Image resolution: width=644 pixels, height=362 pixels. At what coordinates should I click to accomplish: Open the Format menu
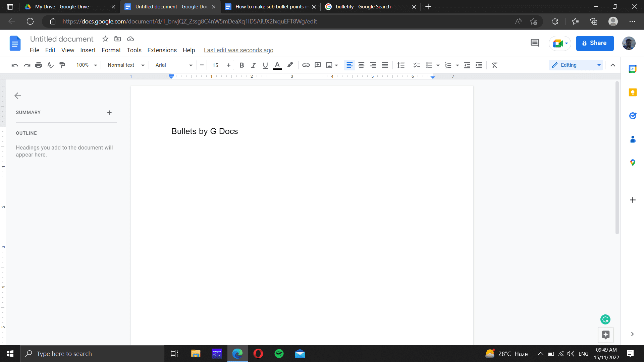[x=111, y=50]
